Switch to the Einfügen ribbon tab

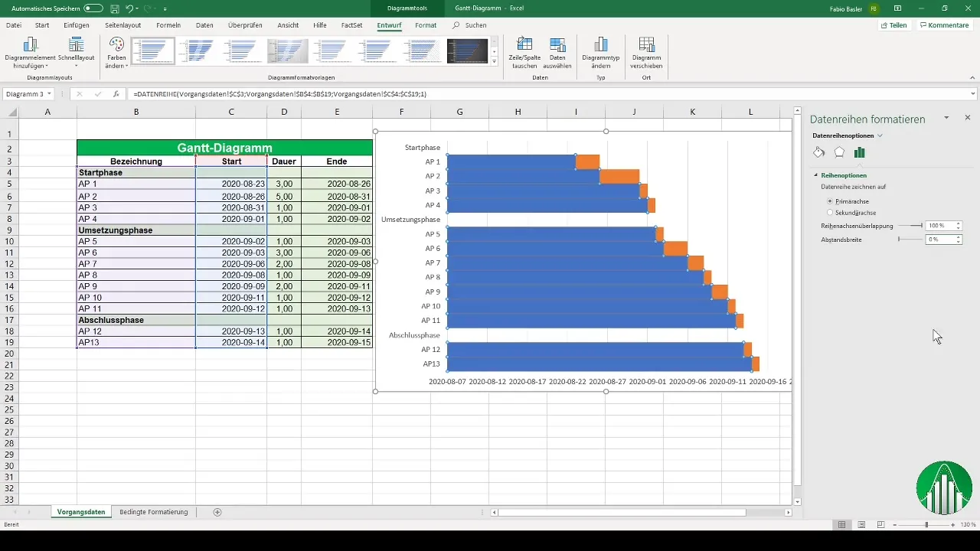point(77,25)
